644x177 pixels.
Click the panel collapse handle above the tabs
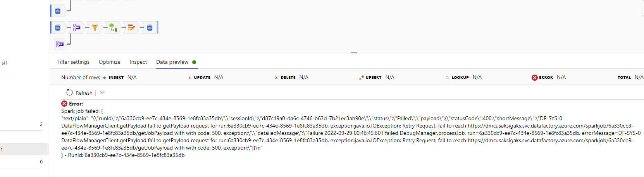[354, 53]
